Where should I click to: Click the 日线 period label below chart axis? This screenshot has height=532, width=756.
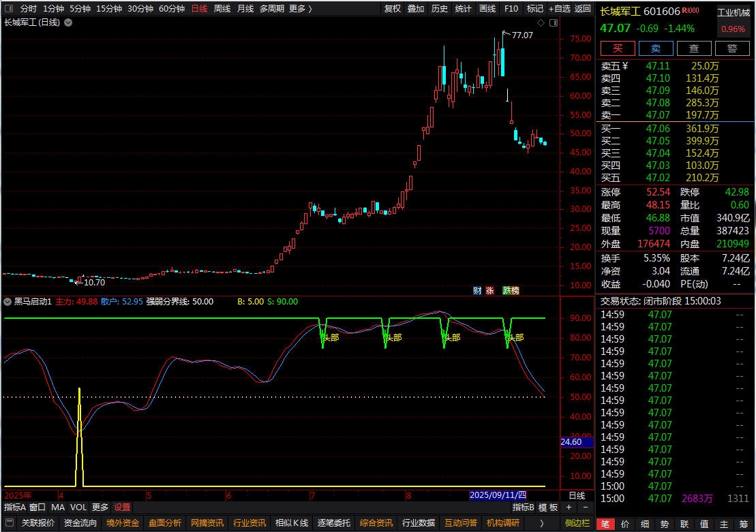click(x=577, y=495)
